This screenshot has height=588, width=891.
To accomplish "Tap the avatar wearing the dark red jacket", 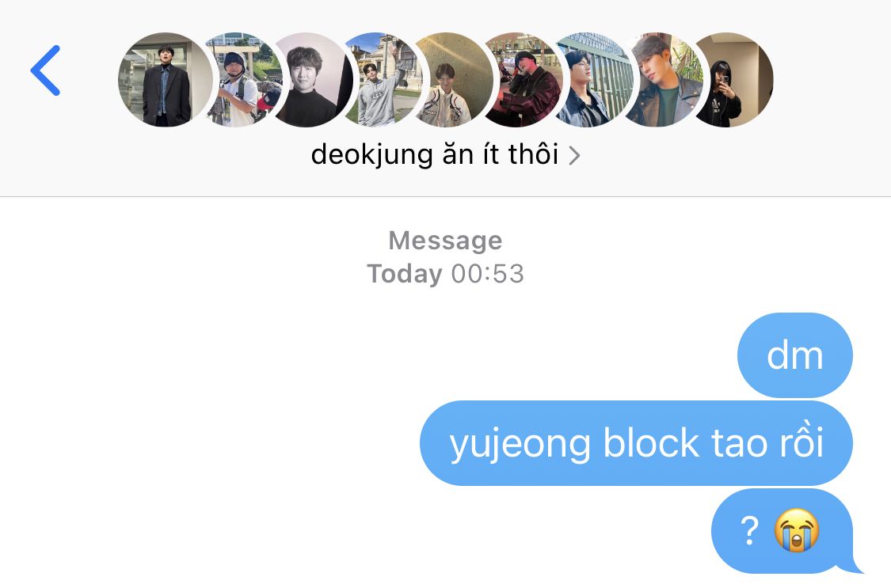I will click(522, 79).
